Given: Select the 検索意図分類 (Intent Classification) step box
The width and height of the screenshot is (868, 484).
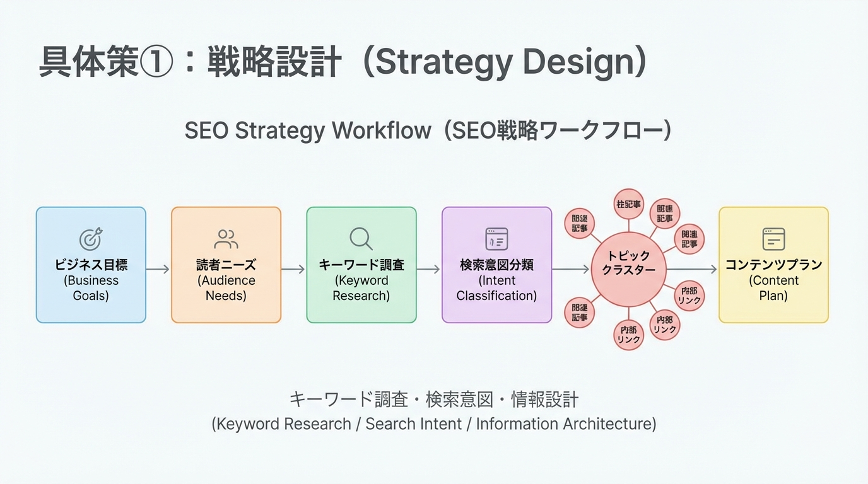Looking at the screenshot, I should coord(496,265).
